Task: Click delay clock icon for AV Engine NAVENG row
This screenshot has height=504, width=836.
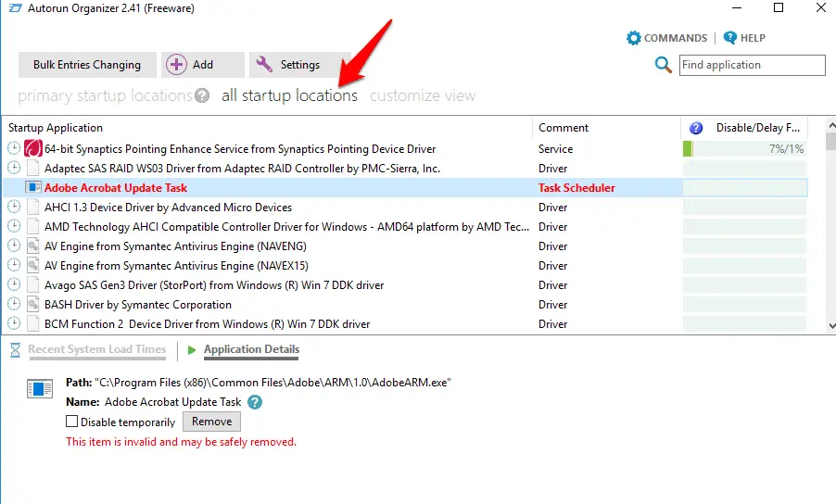Action: 14,246
